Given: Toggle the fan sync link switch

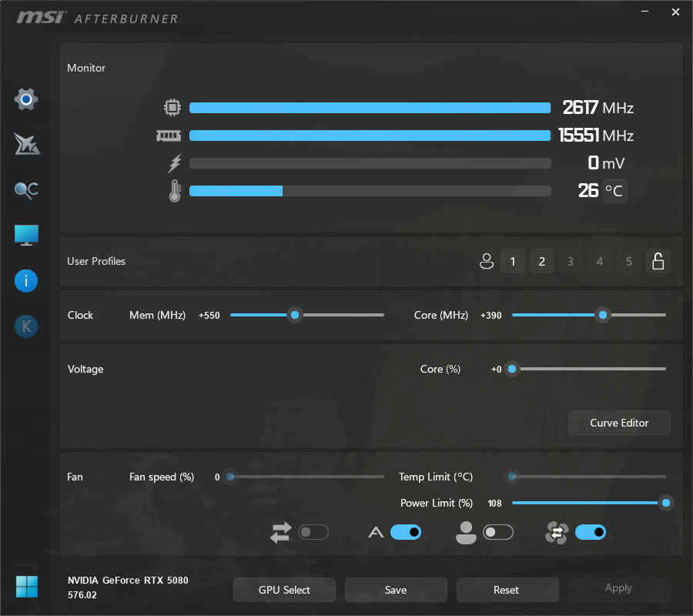Looking at the screenshot, I should (313, 532).
